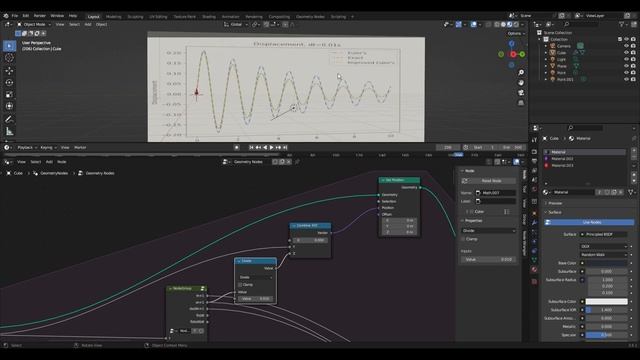640x360 pixels.
Task: Click the Blender logo menu icon
Action: (6, 16)
